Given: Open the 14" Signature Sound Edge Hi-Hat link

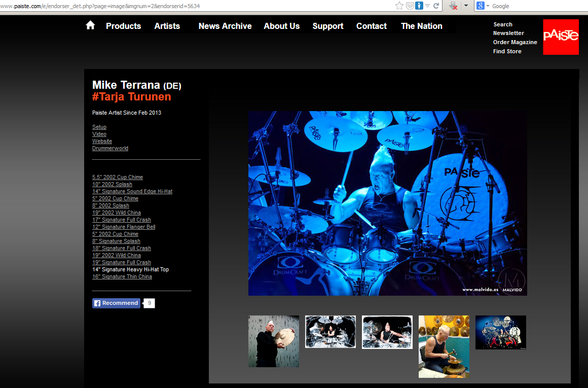Looking at the screenshot, I should coord(132,191).
